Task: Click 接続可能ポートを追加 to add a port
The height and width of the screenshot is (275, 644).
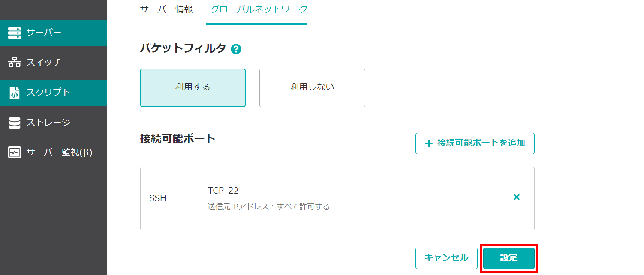Action: [475, 143]
